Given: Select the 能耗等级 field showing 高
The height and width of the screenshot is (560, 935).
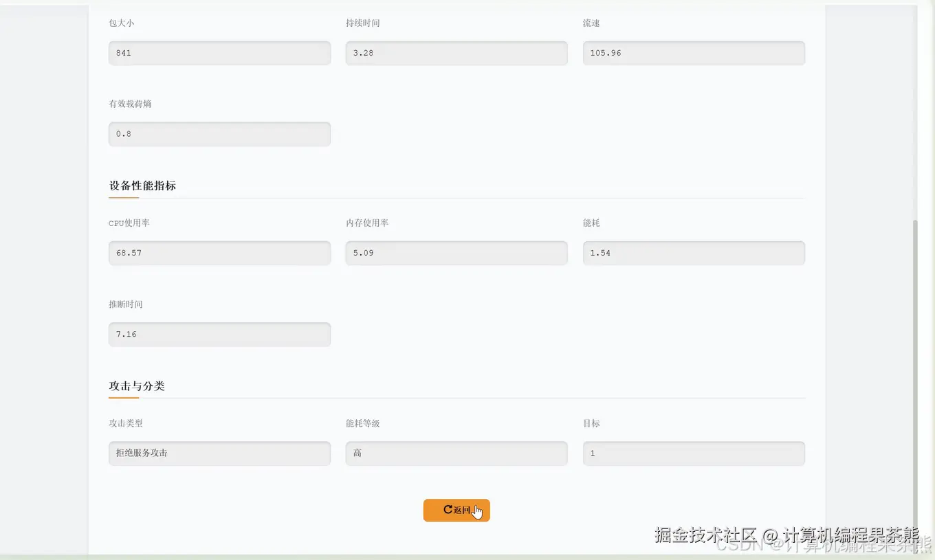Looking at the screenshot, I should click(x=456, y=453).
